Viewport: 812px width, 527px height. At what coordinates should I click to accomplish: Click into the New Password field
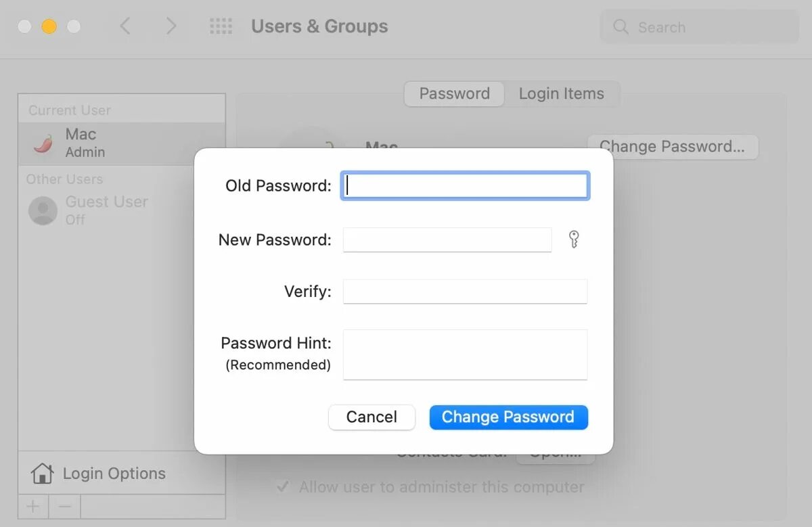coord(447,239)
